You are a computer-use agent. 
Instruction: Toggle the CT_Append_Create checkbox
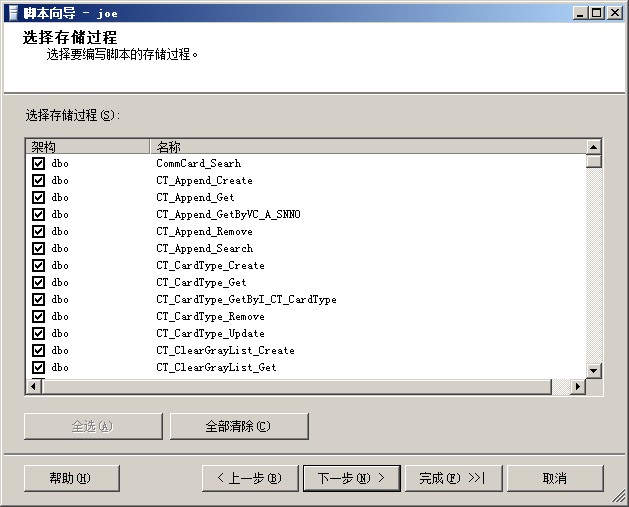[39, 181]
